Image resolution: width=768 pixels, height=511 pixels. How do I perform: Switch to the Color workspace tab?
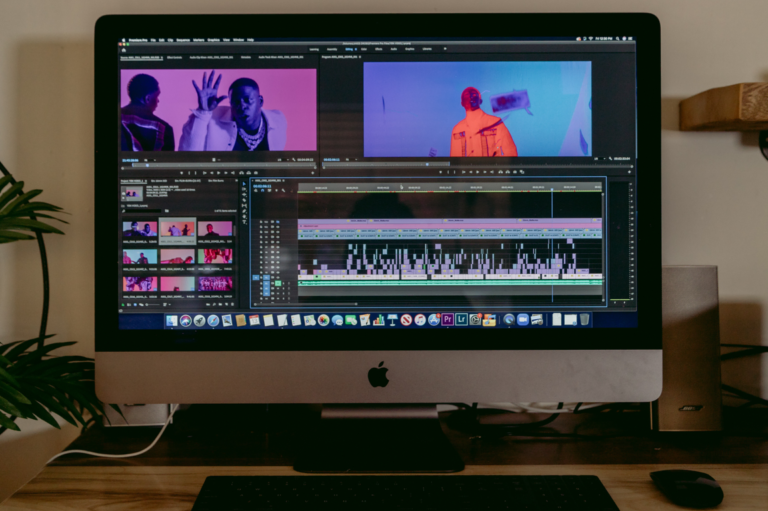pos(363,49)
